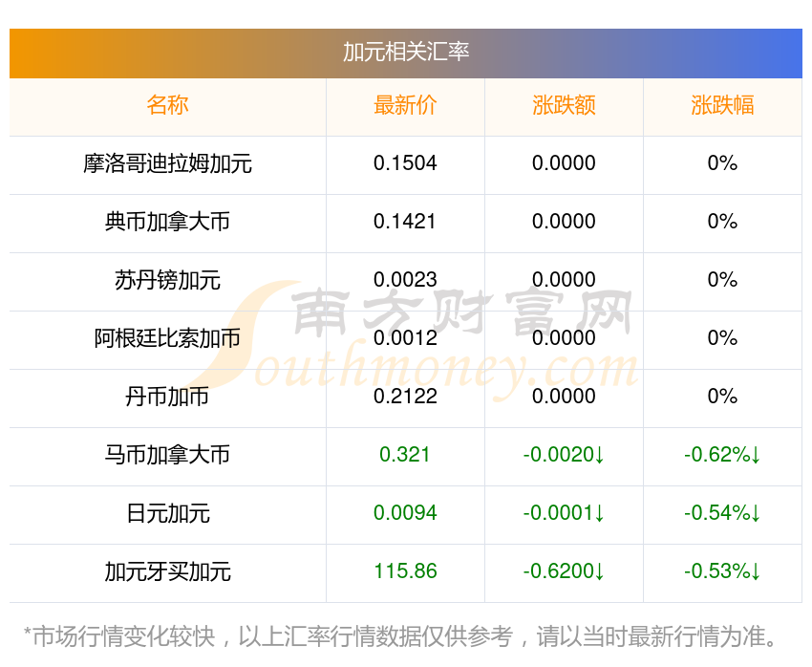
Task: Select the 典币加拿大币 row
Action: [x=167, y=222]
